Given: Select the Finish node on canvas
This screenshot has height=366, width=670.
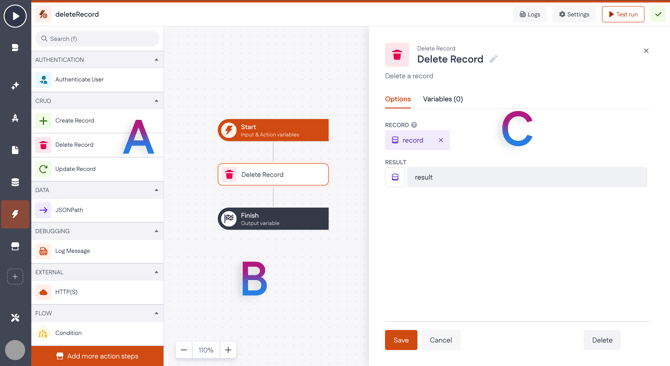Looking at the screenshot, I should coord(273,219).
